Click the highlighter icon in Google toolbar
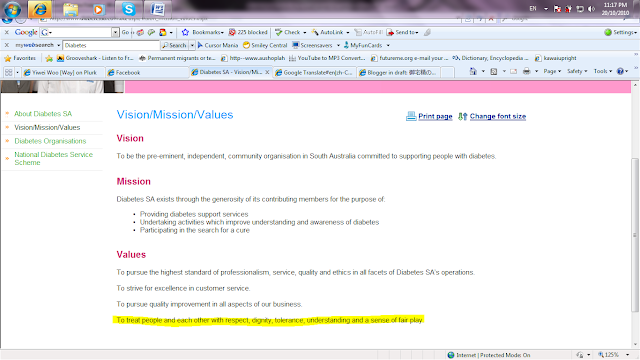 click(427, 32)
